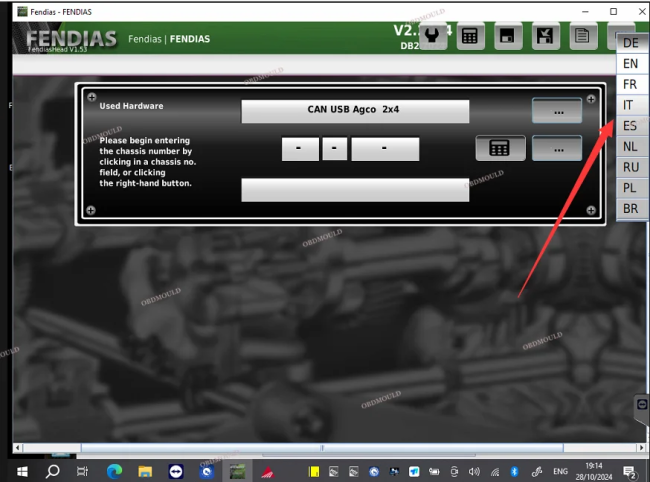Click the ellipsis button beside chassis number
This screenshot has height=482, width=650.
557,148
